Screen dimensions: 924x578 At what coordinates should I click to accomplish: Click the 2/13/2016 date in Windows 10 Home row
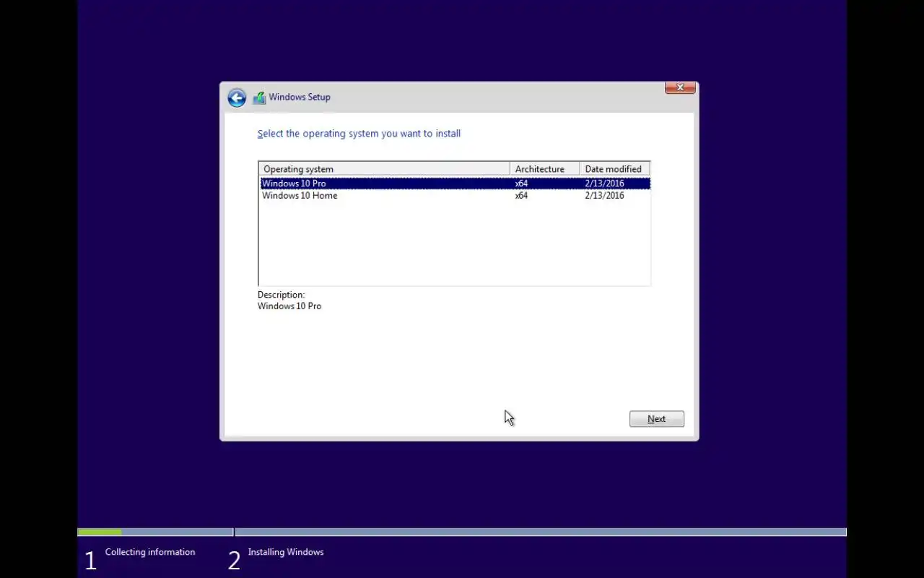point(604,196)
